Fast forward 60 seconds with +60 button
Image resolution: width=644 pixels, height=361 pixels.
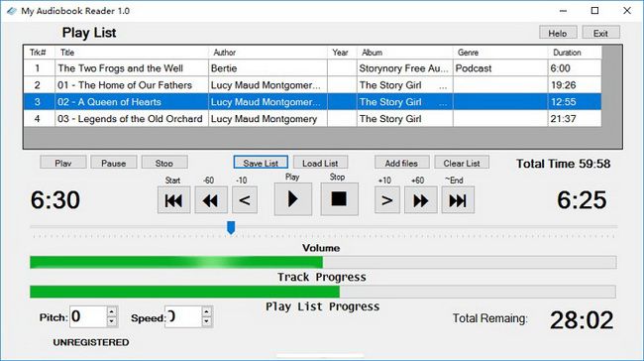pos(420,199)
